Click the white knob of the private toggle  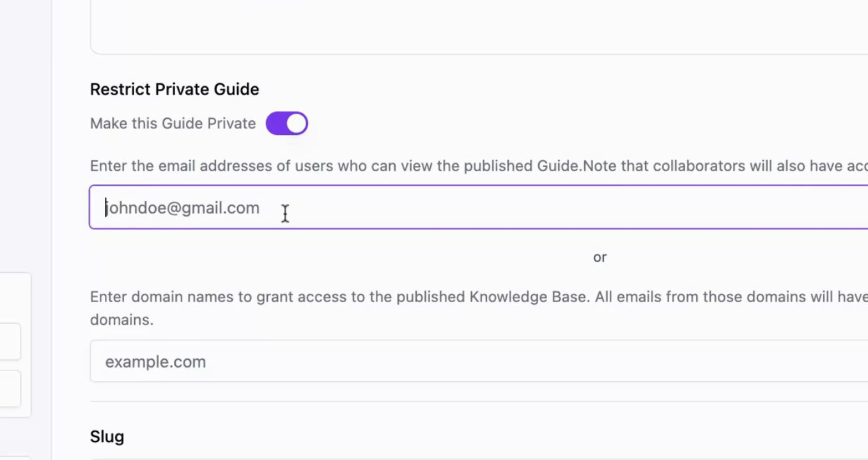click(x=297, y=123)
